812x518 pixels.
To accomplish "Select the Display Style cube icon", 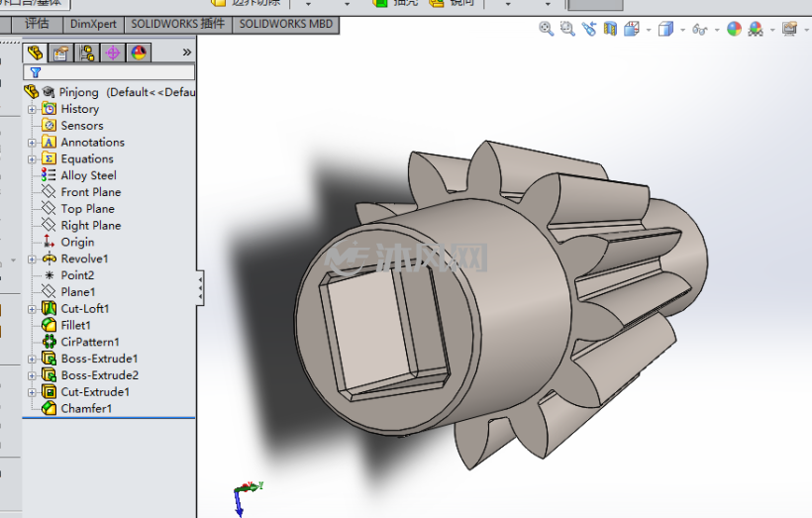I will pyautogui.click(x=665, y=29).
